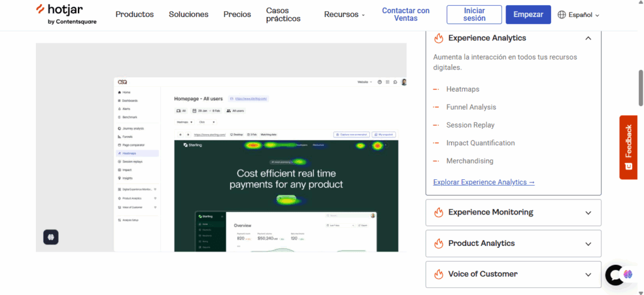Open the Productos menu
644x295 pixels.
point(135,14)
